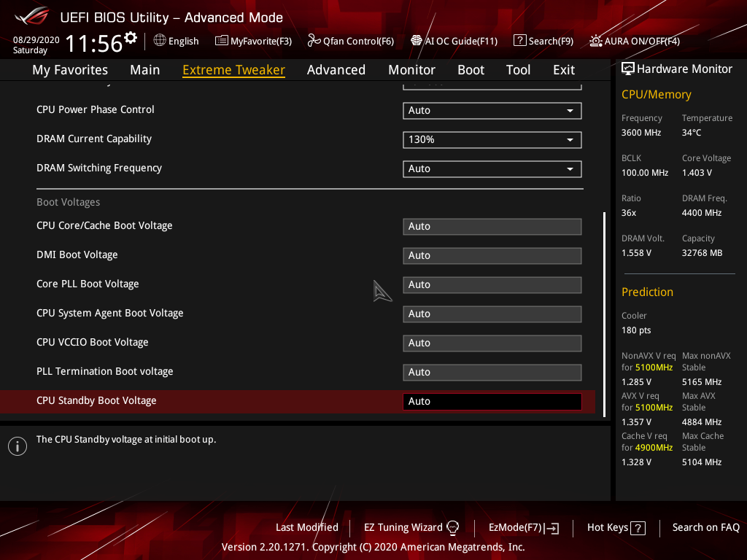Select the DRAM Current Capability label
This screenshot has height=560, width=747.
(94, 139)
